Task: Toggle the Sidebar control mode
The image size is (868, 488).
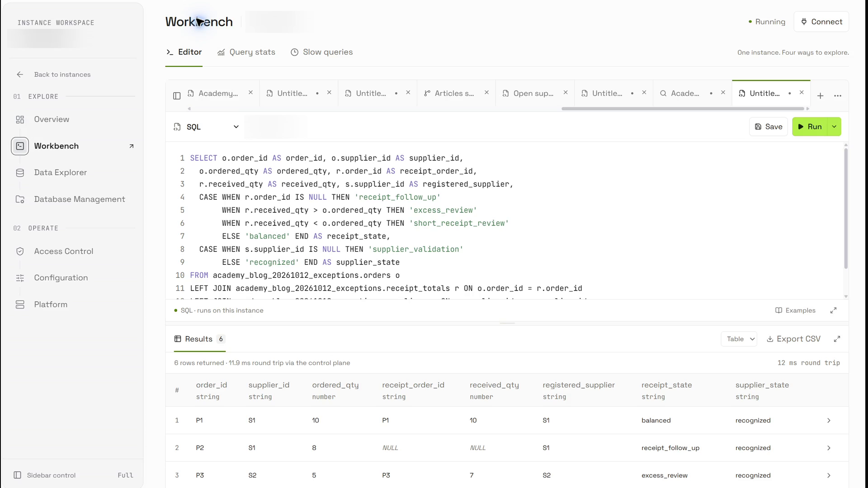Action: click(x=73, y=475)
